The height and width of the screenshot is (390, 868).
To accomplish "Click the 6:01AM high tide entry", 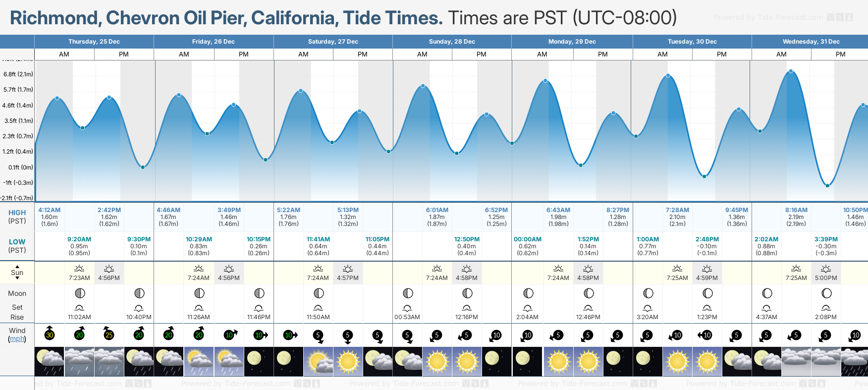I will [x=437, y=217].
